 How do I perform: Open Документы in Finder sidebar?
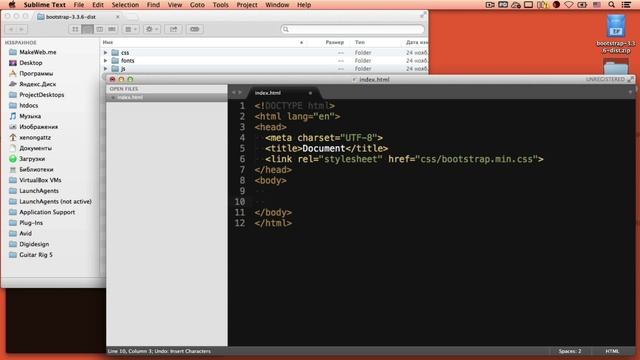pos(36,148)
